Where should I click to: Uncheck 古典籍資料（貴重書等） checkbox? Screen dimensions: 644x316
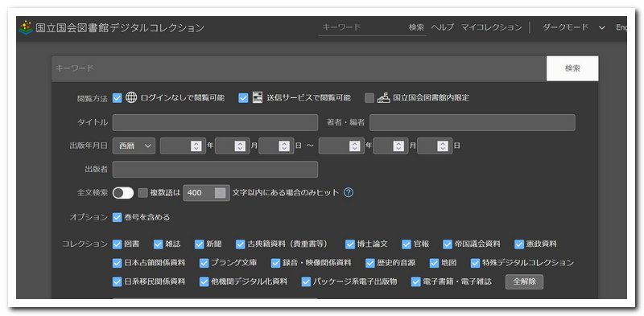(x=240, y=244)
